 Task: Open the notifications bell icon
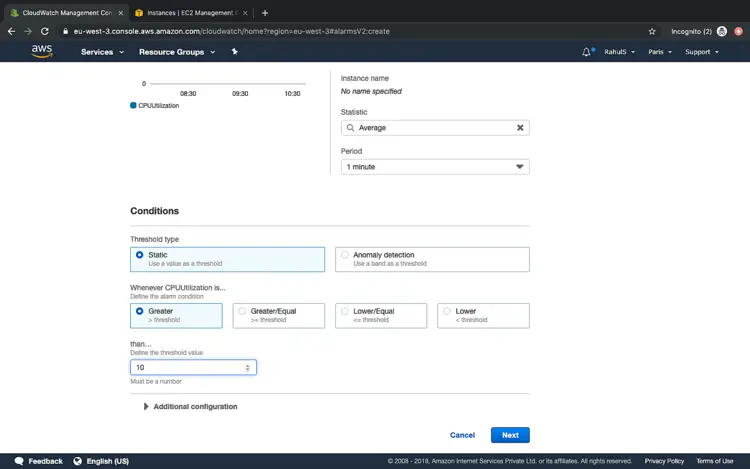586,52
